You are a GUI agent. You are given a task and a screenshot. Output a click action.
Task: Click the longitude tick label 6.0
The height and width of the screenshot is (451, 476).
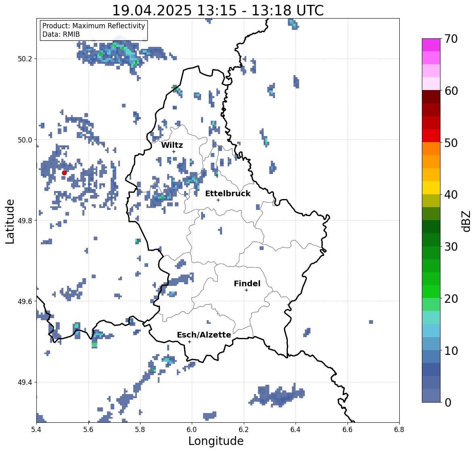(x=192, y=430)
